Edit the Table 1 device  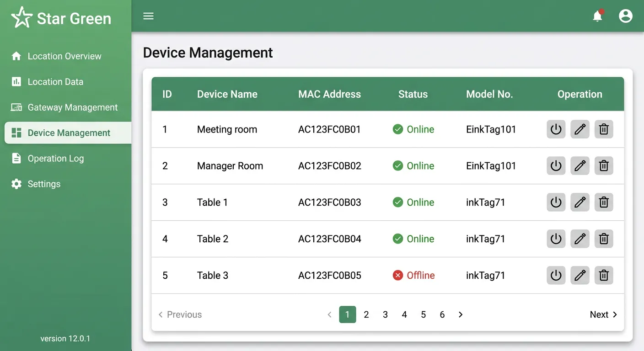[x=580, y=202]
